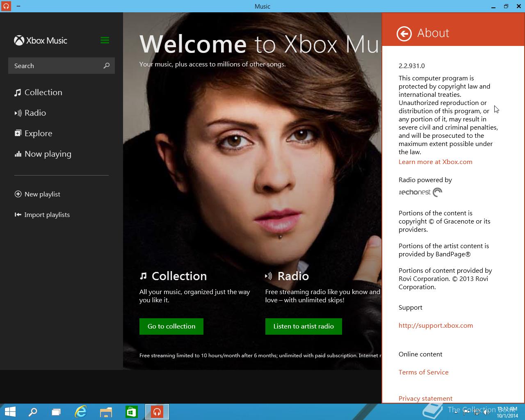This screenshot has height=420, width=525.
Task: Click the search magnifier icon
Action: click(107, 66)
